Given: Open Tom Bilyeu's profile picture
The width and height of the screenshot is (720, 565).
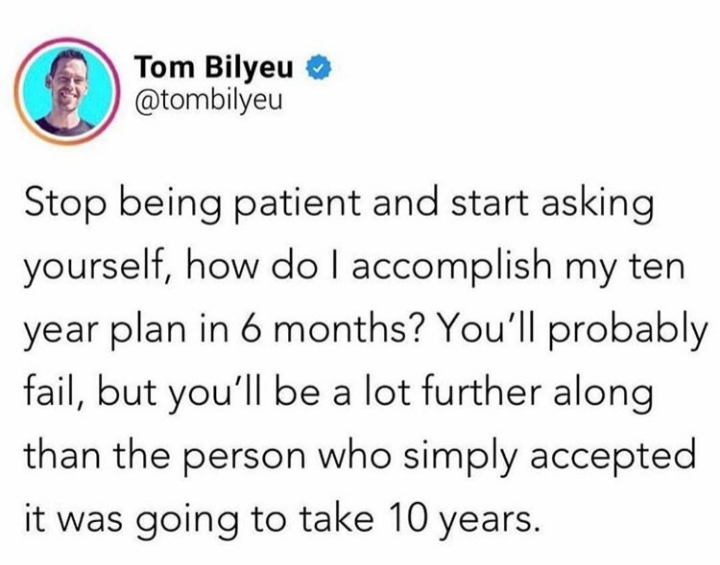Looking at the screenshot, I should [68, 91].
